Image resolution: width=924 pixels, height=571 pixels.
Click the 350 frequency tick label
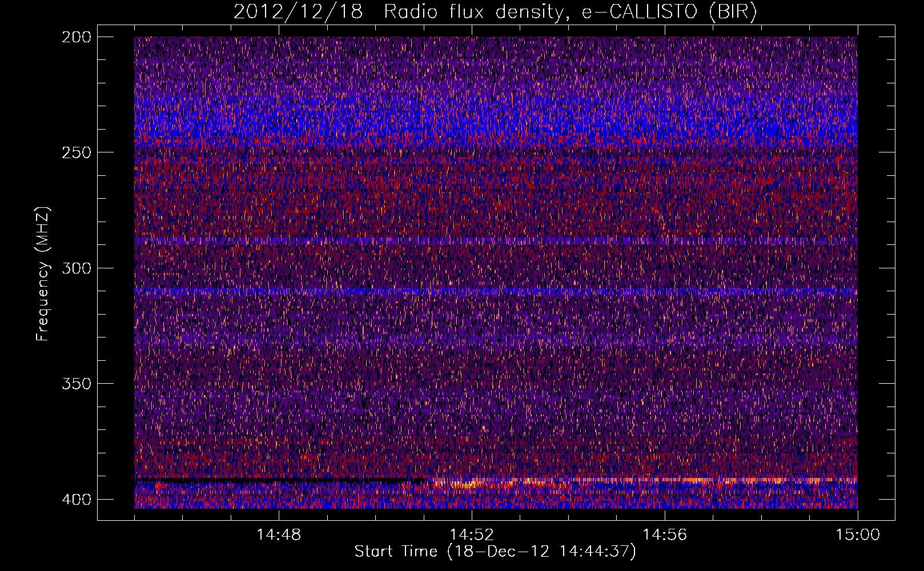(76, 383)
